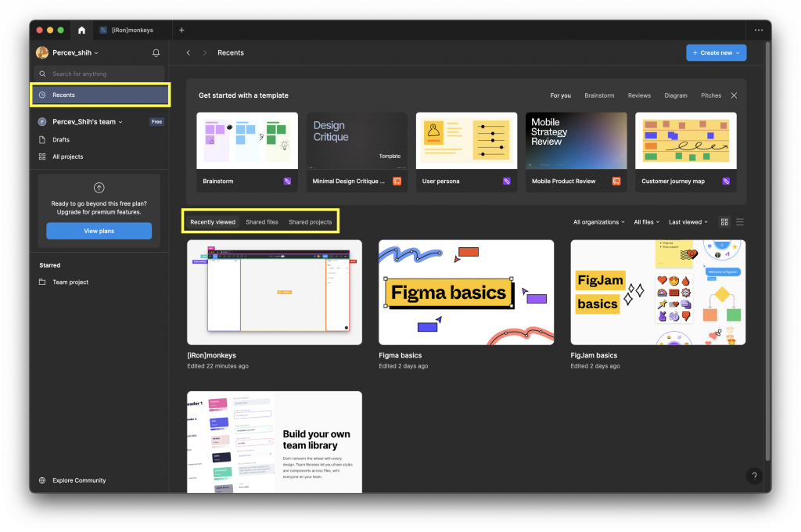Click the Starred section label
Screen dimensions: 801x532
click(49, 265)
